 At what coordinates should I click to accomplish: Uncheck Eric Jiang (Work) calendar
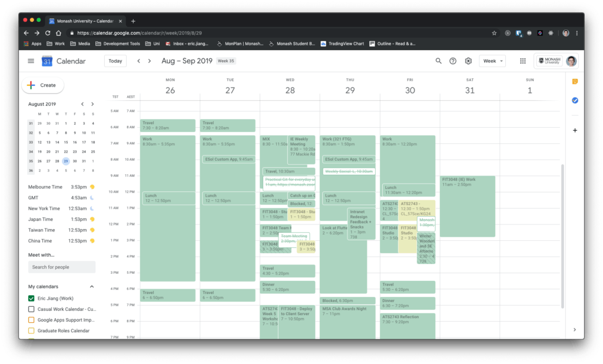click(x=31, y=298)
